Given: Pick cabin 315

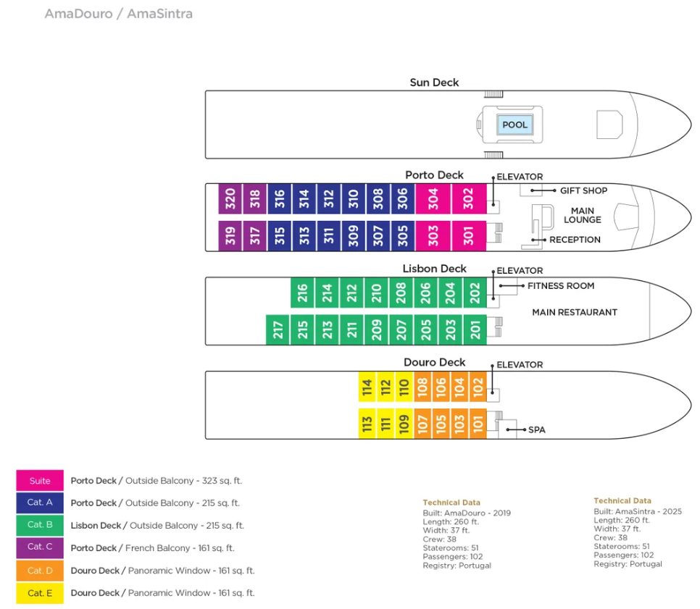Looking at the screenshot, I should [280, 235].
